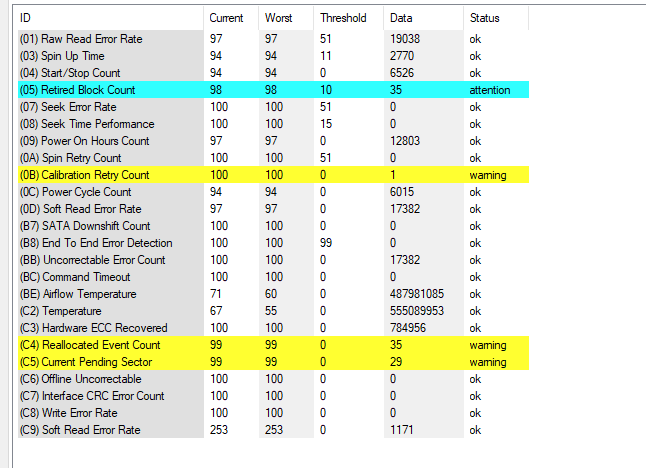Select the (C5) Current Pending Sector row
646x468 pixels.
click(x=274, y=362)
